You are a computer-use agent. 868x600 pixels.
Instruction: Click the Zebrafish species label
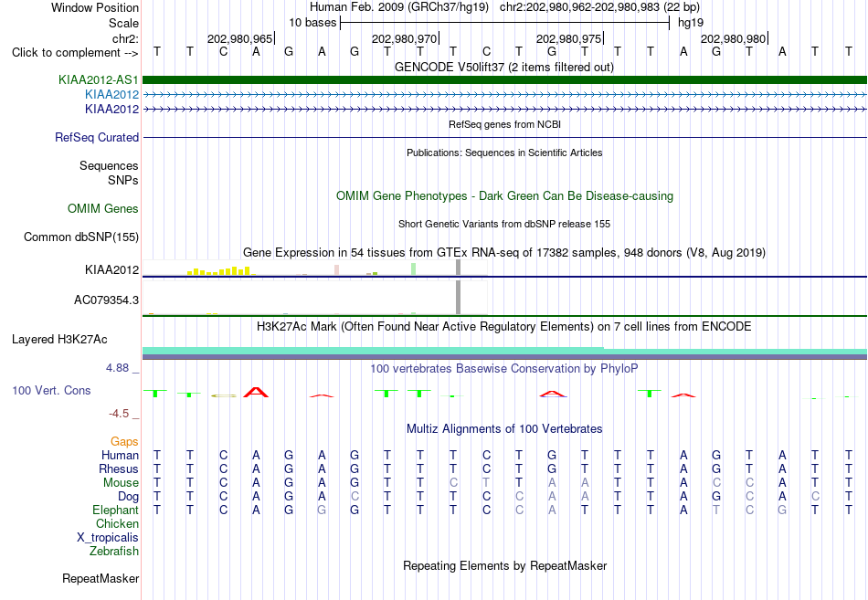(x=114, y=552)
